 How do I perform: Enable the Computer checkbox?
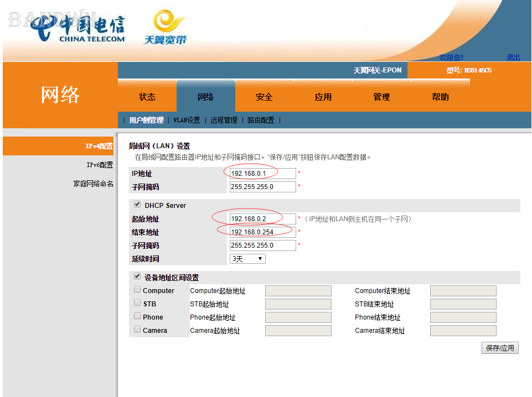coord(137,289)
